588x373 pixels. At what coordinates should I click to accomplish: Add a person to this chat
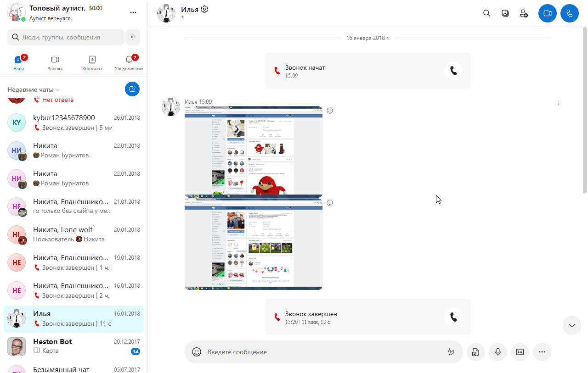524,13
